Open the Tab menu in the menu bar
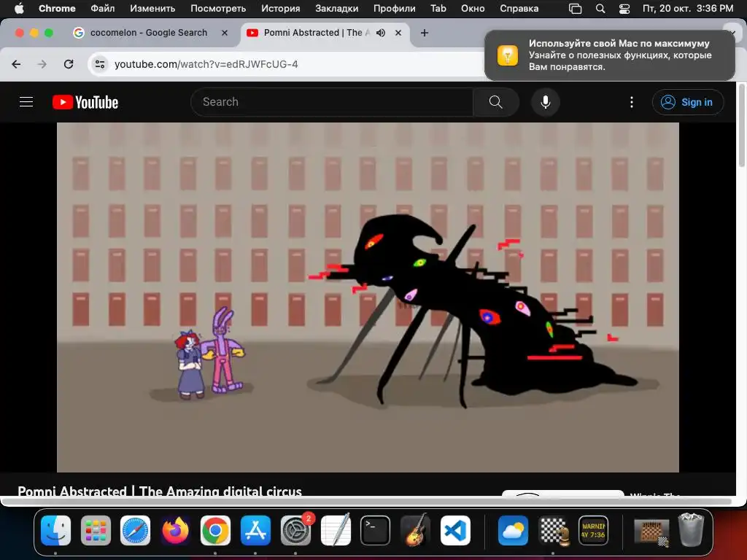This screenshot has width=747, height=560. pyautogui.click(x=438, y=8)
